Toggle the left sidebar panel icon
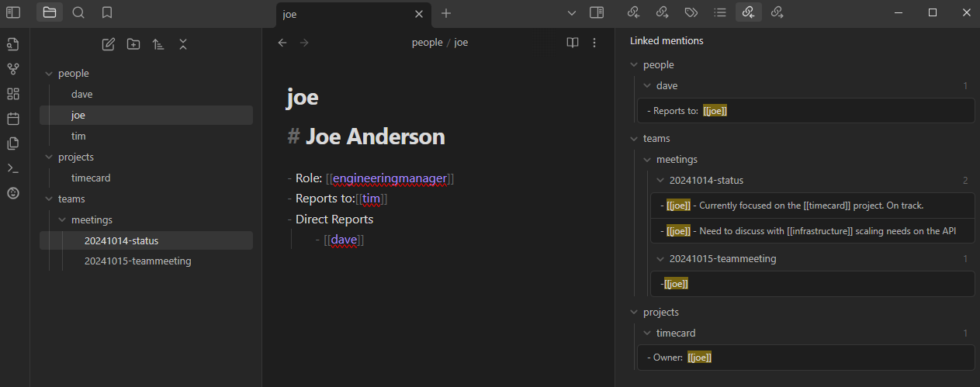 [x=12, y=12]
